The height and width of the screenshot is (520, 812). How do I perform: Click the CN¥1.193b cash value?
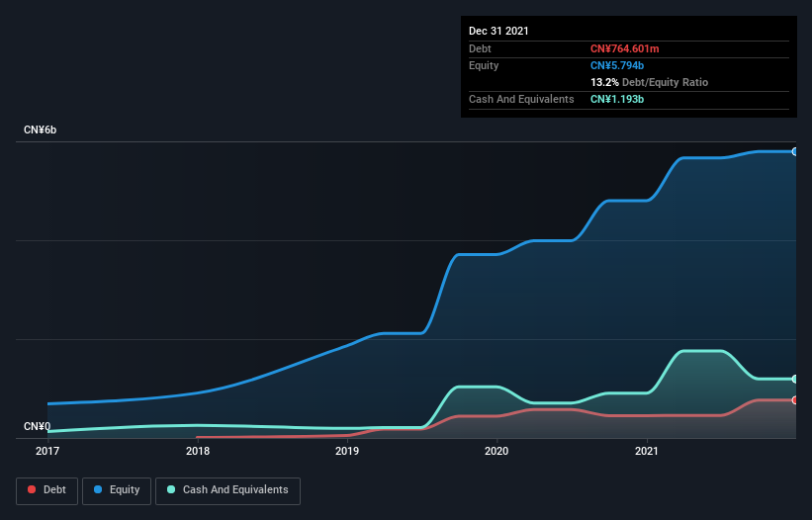point(617,99)
